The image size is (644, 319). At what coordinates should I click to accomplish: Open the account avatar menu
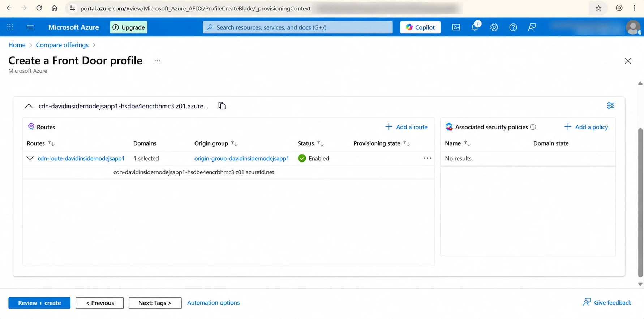pyautogui.click(x=633, y=27)
